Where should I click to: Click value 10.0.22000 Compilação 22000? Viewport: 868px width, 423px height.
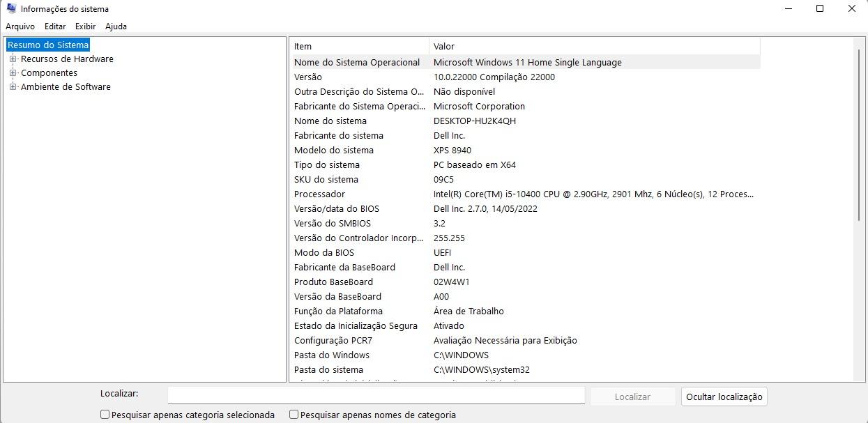click(494, 77)
